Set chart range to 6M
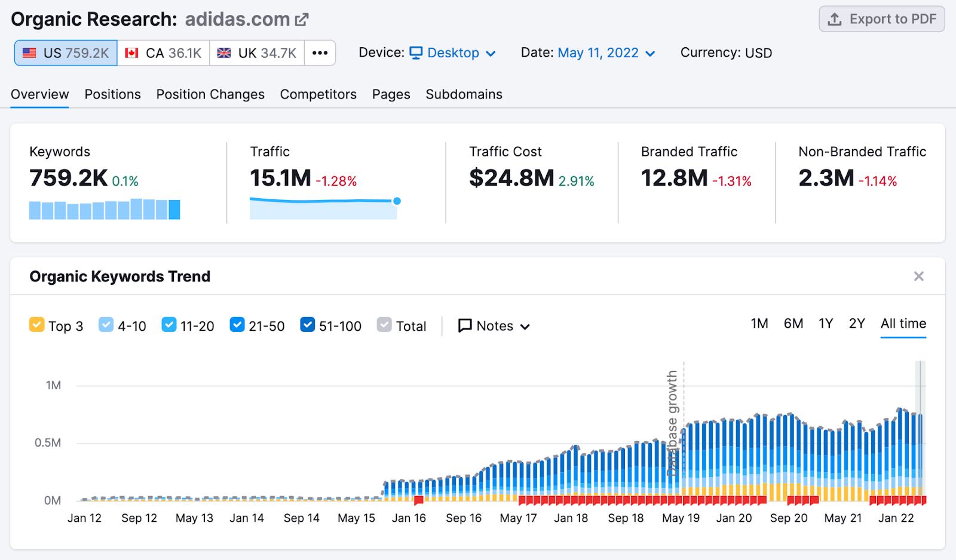 click(793, 324)
